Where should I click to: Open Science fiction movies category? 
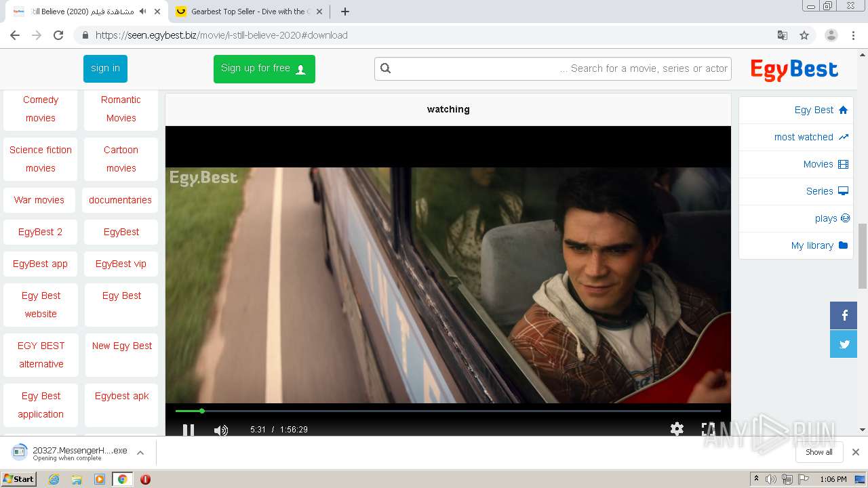point(41,159)
